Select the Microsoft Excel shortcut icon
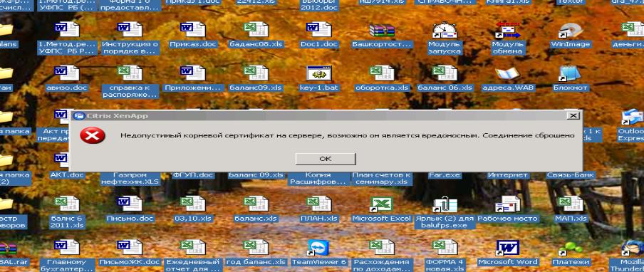 point(382,204)
